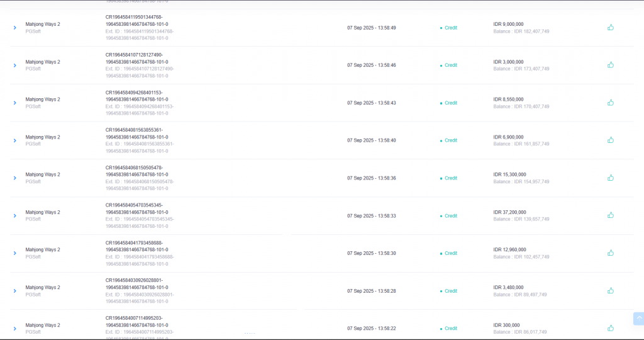Click Credit status of 13:58:49 transaction
644x340 pixels.
coord(450,28)
